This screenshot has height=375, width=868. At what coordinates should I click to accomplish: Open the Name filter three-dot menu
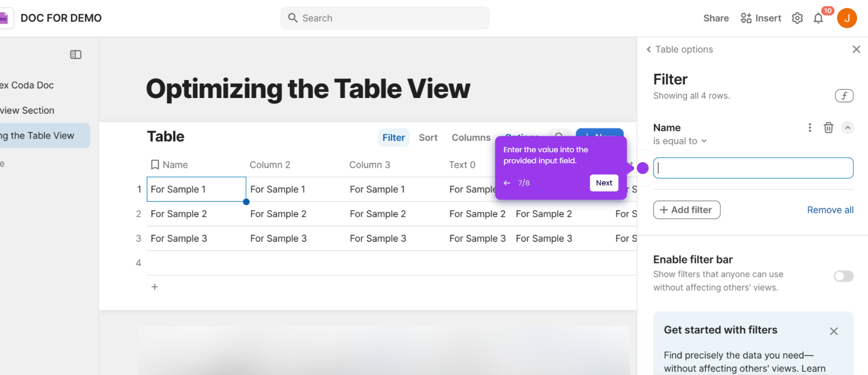810,127
